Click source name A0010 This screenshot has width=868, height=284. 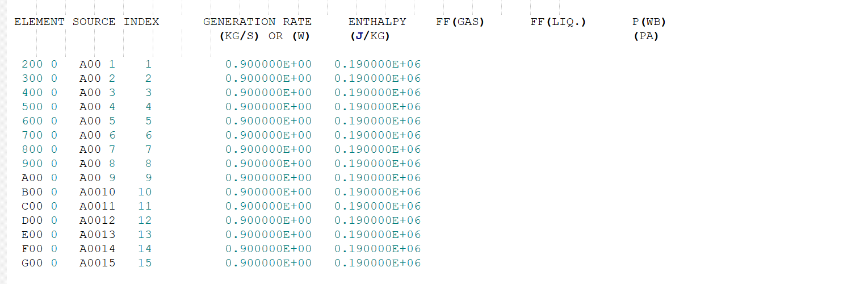97,192
